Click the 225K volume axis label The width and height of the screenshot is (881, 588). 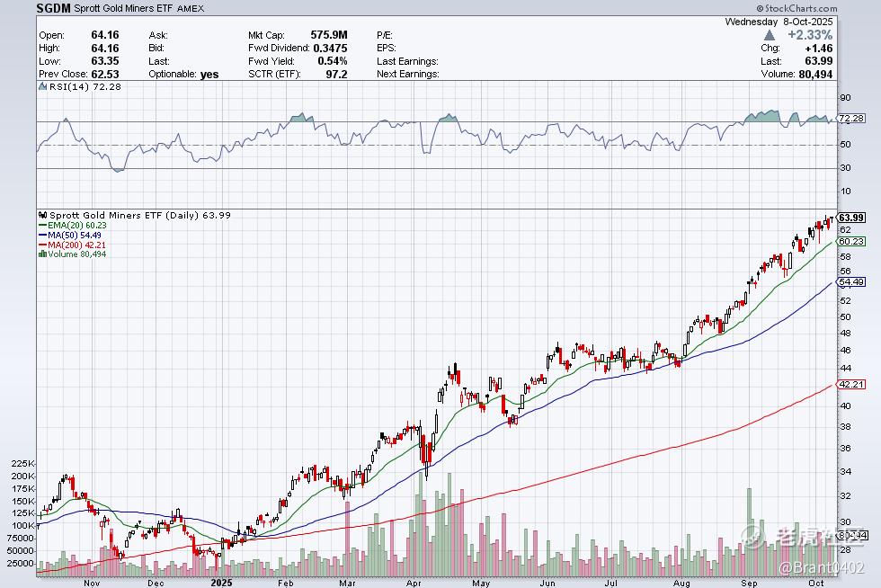tap(23, 464)
